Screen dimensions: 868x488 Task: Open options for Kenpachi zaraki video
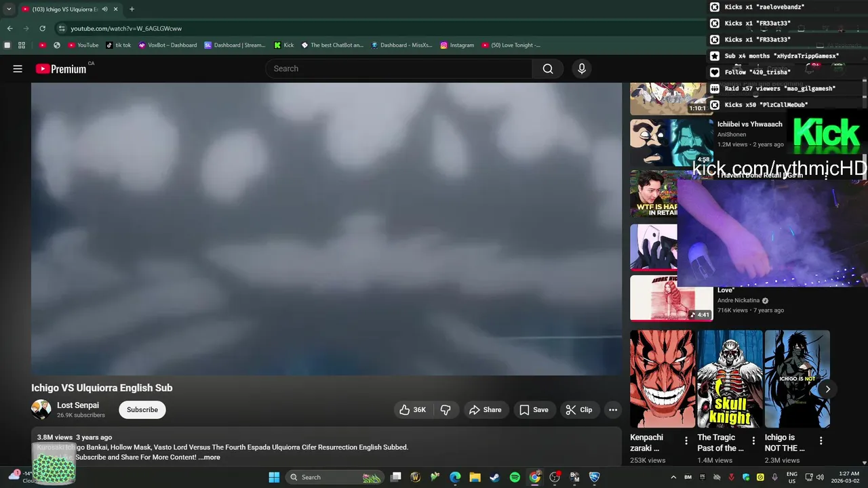click(x=686, y=441)
